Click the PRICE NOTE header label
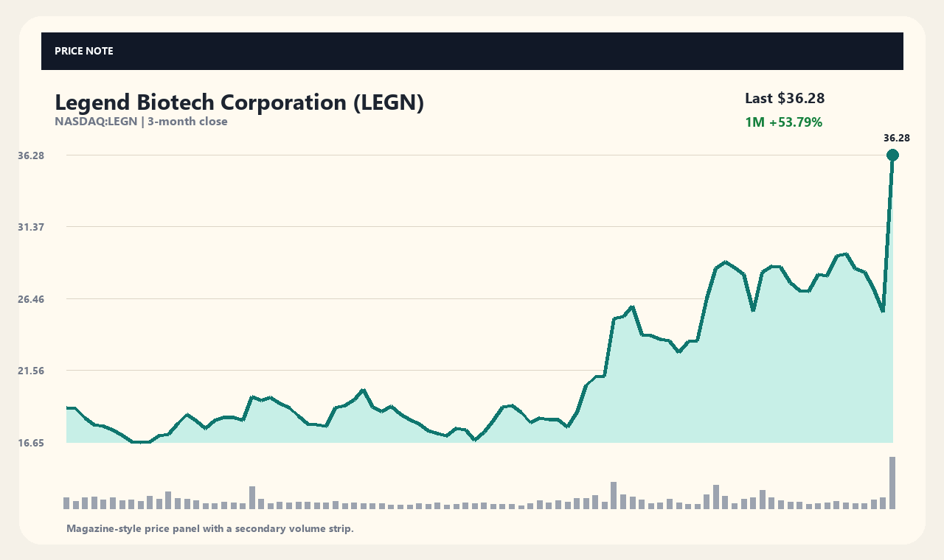The image size is (944, 560). (x=84, y=51)
